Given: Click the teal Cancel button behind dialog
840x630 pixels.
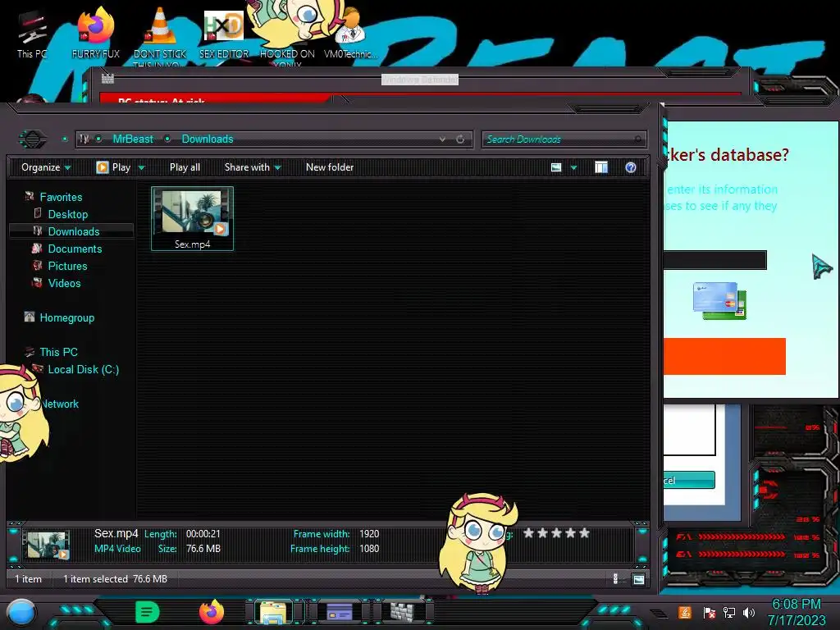Looking at the screenshot, I should (689, 480).
